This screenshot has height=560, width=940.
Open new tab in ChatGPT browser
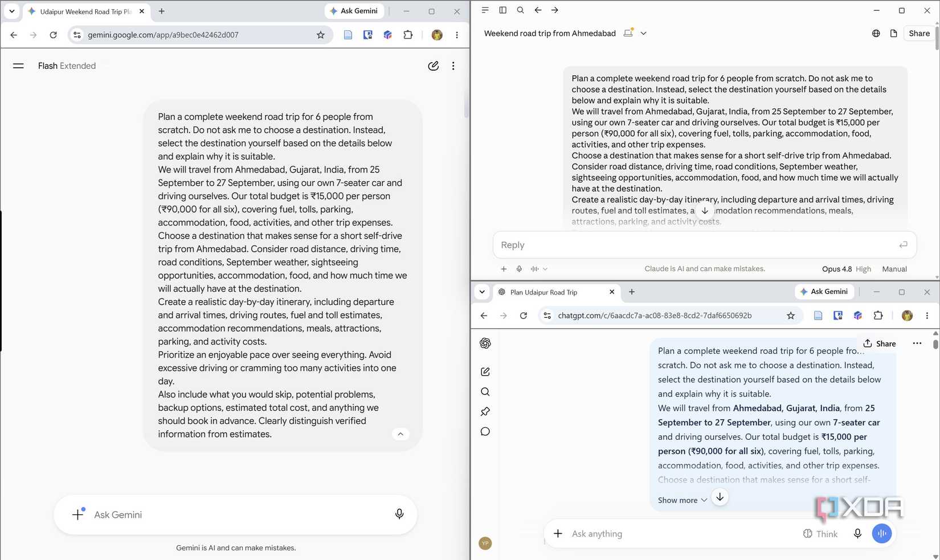click(632, 292)
